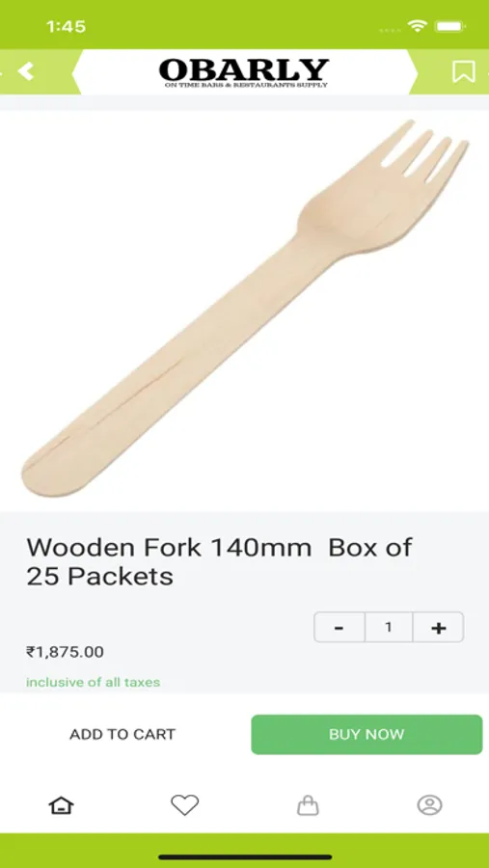
Task: Open the Home tab icon
Action: coord(62,805)
